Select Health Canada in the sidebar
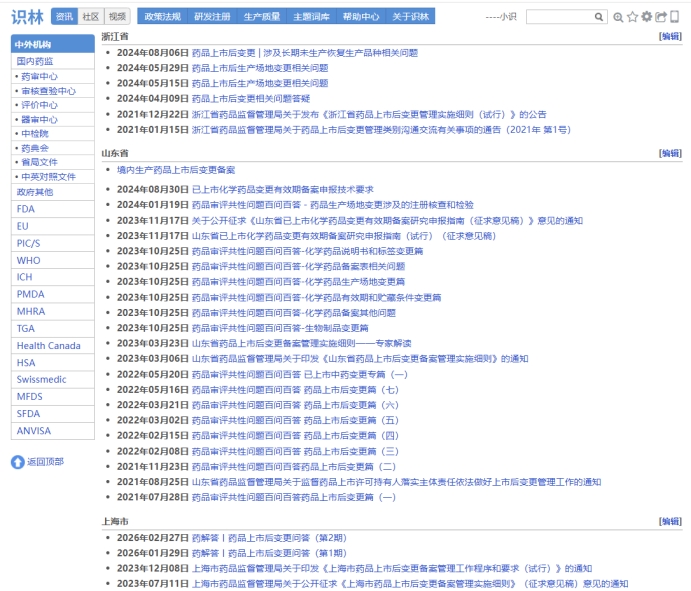This screenshot has width=691, height=591. click(48, 346)
